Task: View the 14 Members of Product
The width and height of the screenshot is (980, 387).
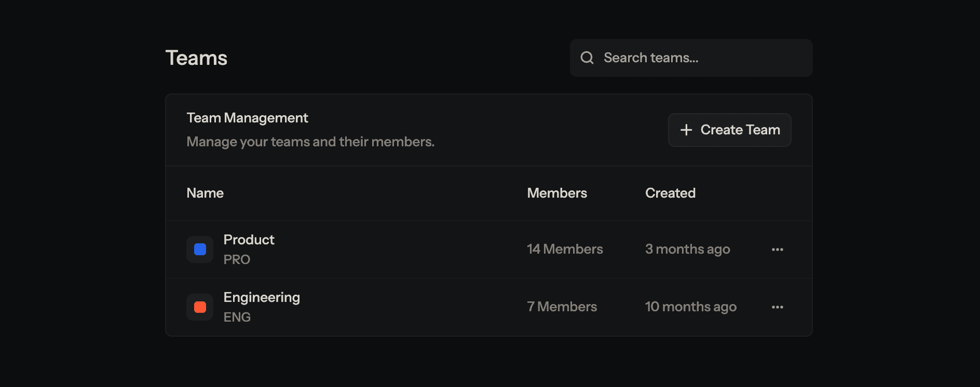Action: pos(565,249)
